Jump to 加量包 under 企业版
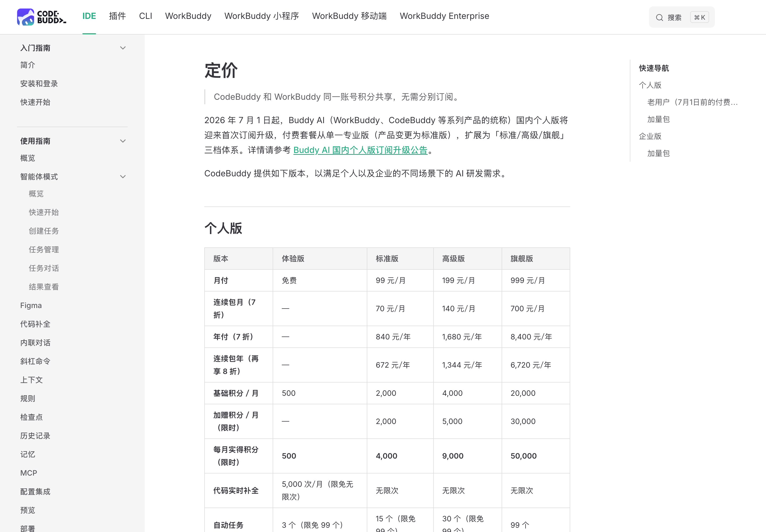The width and height of the screenshot is (766, 532). pyautogui.click(x=658, y=153)
